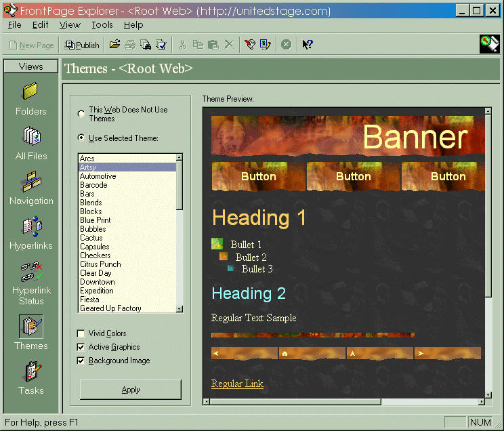
Task: Click the Copy icon in toolbar
Action: click(198, 45)
